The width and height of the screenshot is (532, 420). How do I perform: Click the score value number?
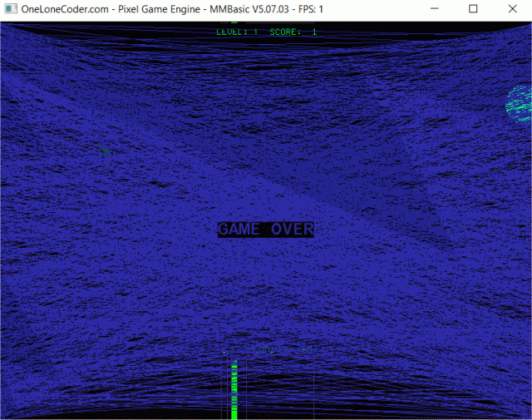click(314, 32)
